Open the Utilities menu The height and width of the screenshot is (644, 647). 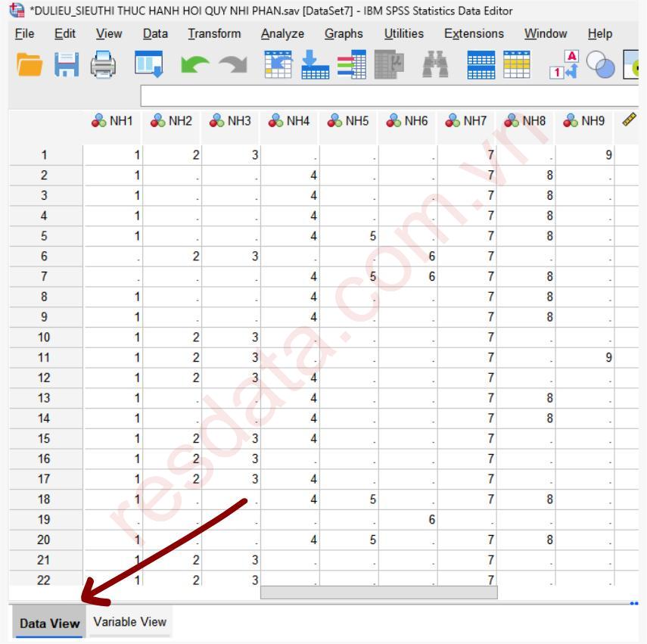[403, 34]
